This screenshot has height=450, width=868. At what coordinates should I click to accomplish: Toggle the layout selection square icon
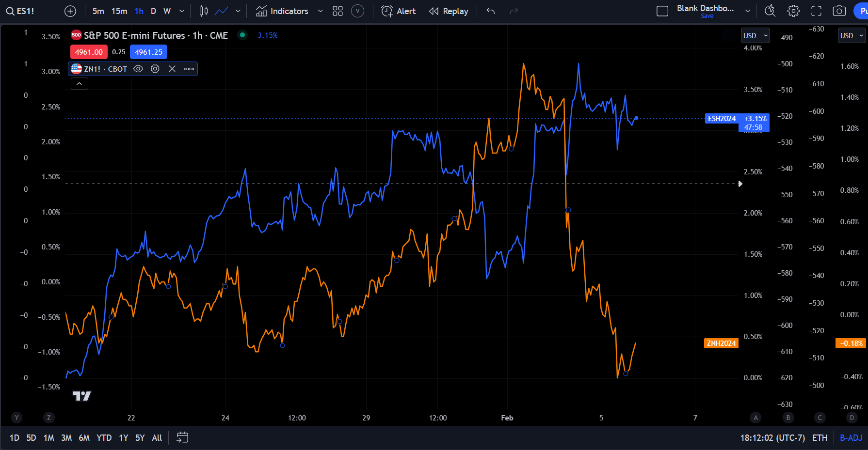(662, 11)
